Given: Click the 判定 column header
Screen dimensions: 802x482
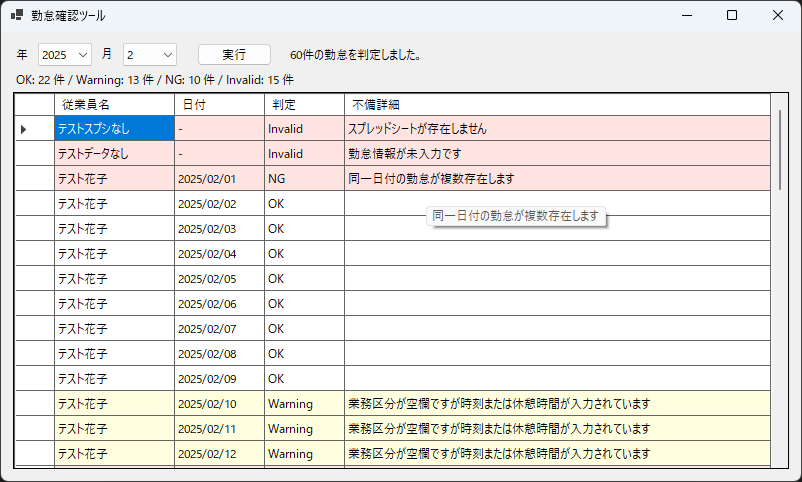Looking at the screenshot, I should (x=304, y=104).
